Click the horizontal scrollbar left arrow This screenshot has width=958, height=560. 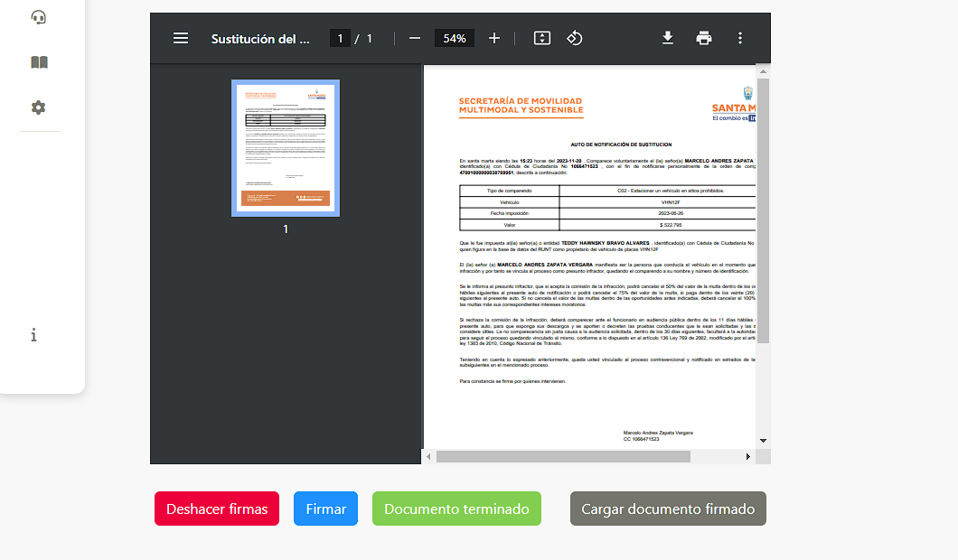[x=429, y=457]
